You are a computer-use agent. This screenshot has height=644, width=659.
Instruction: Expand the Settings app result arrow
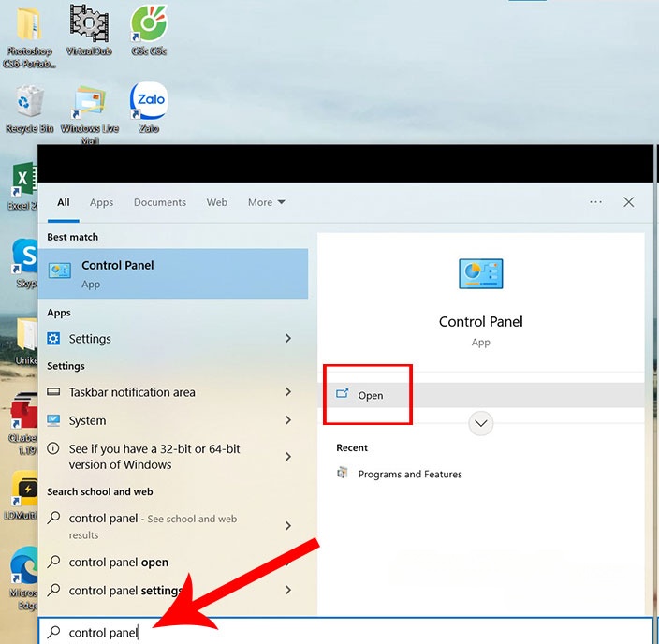[x=288, y=339]
